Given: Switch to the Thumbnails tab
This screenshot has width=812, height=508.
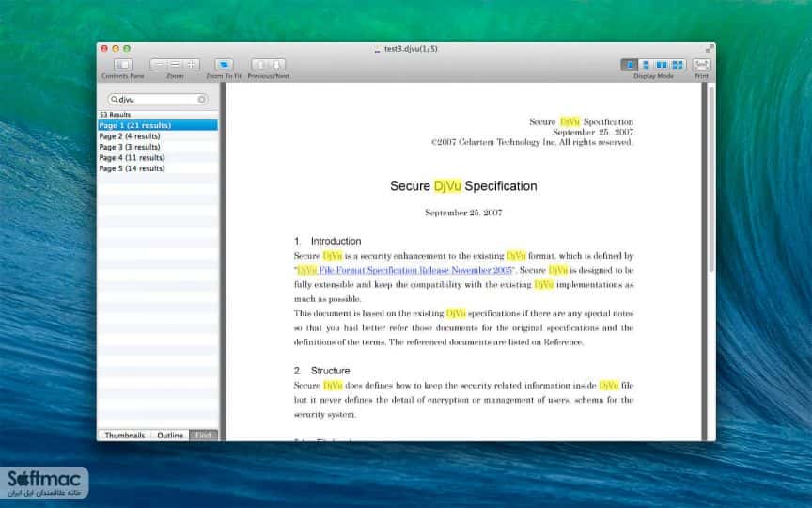Looking at the screenshot, I should click(125, 435).
